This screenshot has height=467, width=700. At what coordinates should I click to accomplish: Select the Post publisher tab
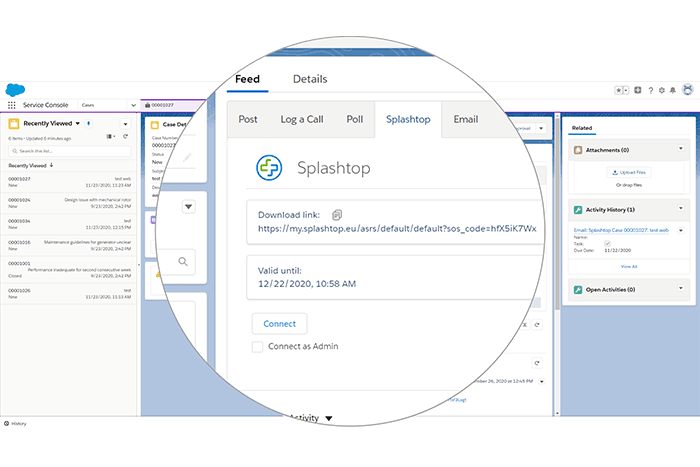(x=248, y=120)
